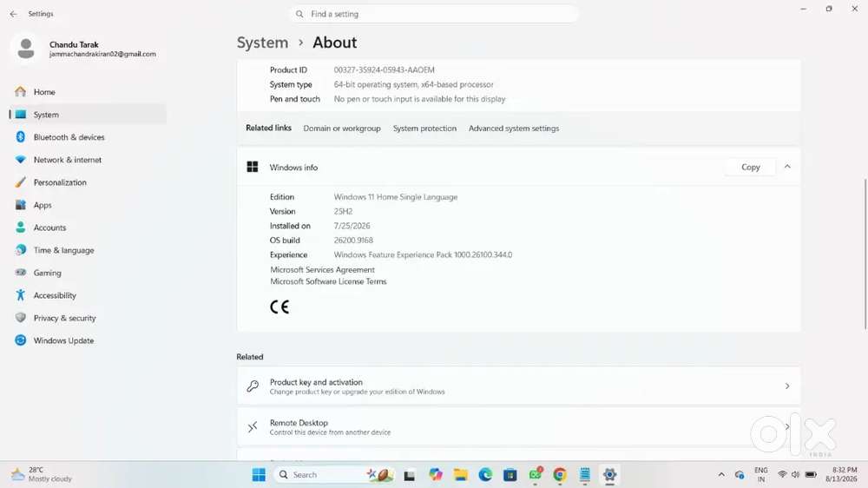The image size is (868, 488).
Task: Open Microsoft Store from the taskbar
Action: tap(510, 475)
